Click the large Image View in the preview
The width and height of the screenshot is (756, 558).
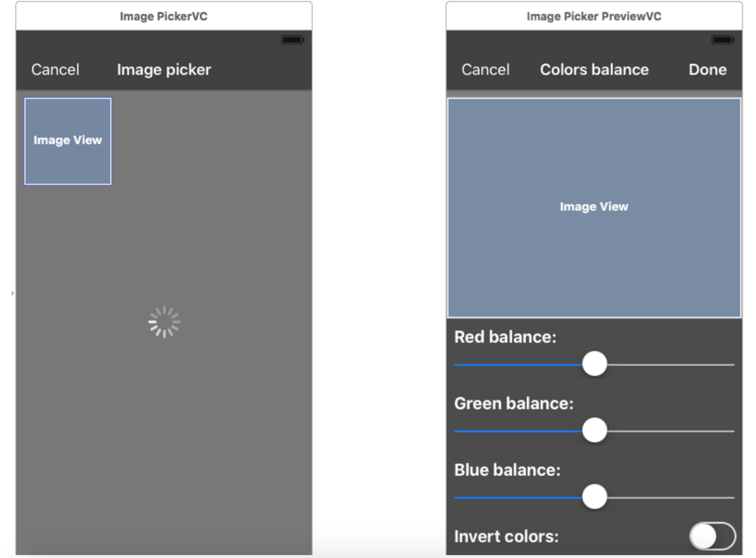click(x=594, y=206)
